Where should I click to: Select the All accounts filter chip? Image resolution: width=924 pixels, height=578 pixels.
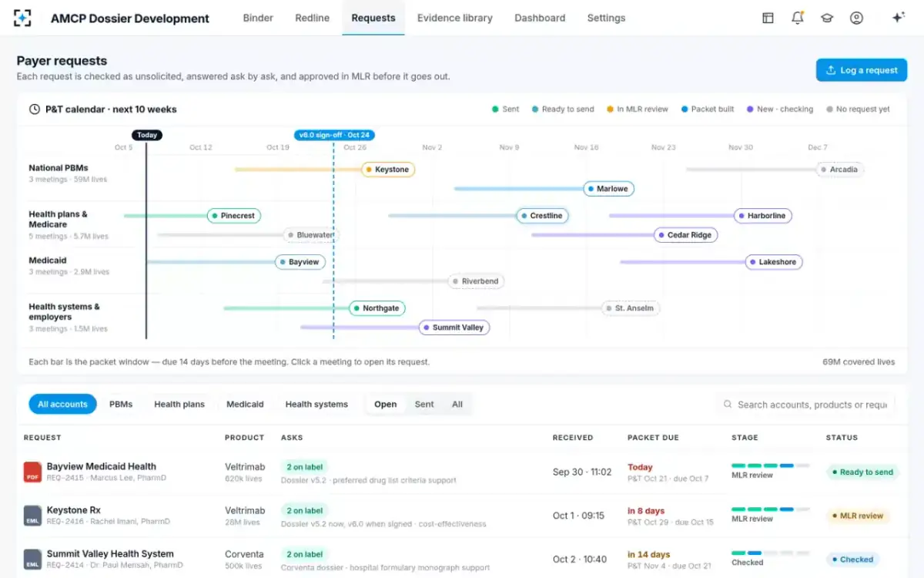(x=62, y=405)
